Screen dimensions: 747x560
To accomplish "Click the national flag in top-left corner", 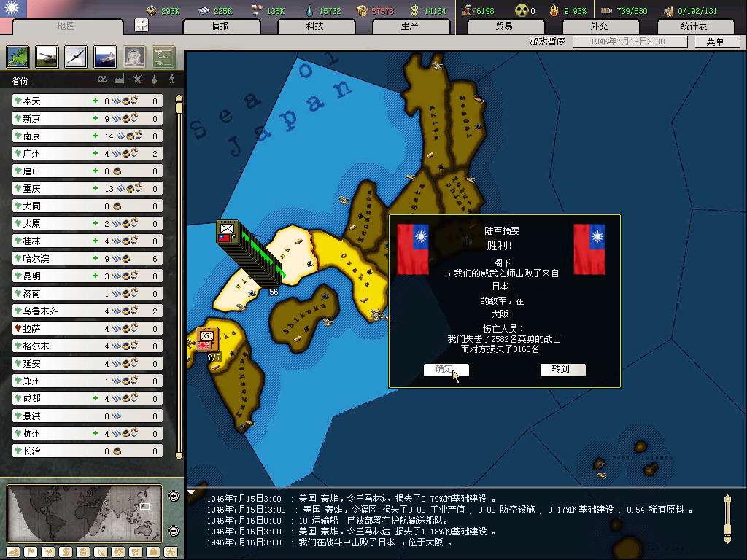I will pos(13,9).
